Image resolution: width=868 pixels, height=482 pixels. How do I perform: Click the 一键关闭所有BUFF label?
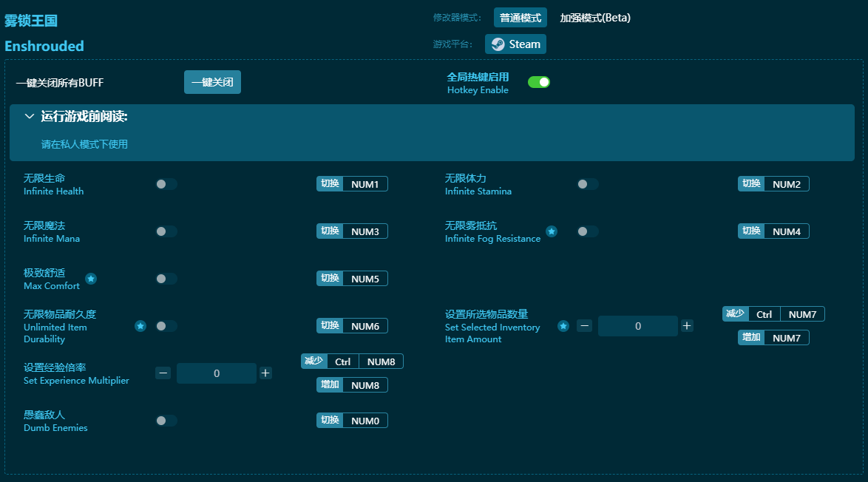[x=60, y=83]
